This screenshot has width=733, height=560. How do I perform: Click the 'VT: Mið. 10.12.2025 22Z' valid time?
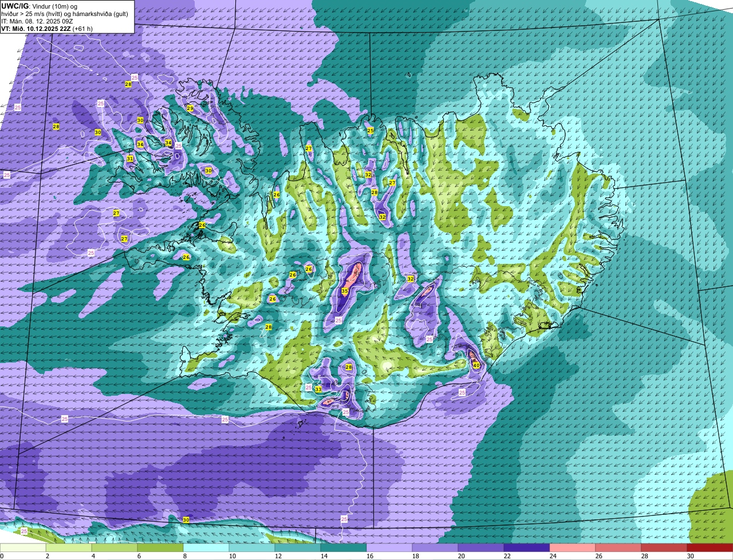[x=36, y=28]
